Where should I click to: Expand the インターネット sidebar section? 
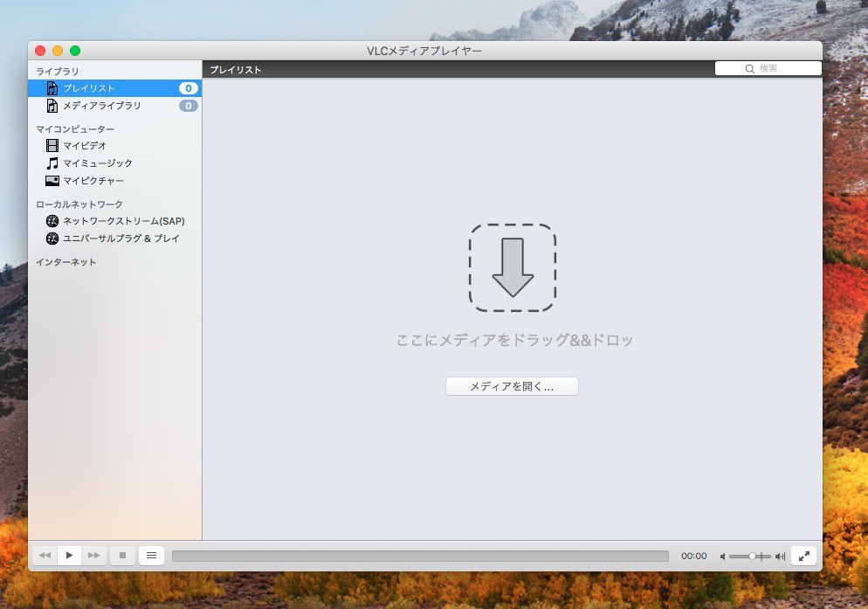point(66,262)
